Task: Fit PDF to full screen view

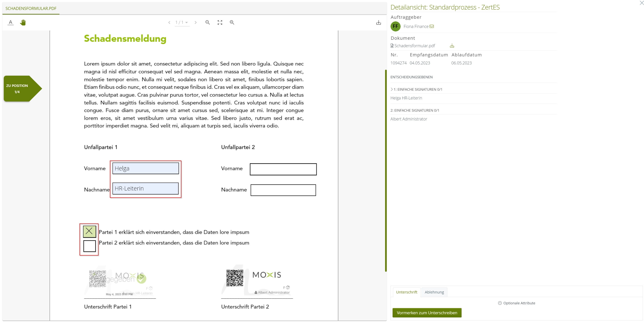Action: (x=220, y=22)
